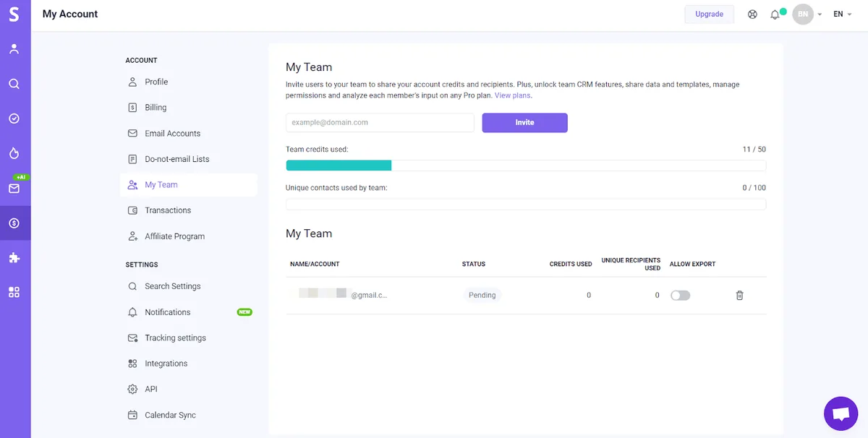This screenshot has width=868, height=438.
Task: Open Tracking settings under Settings
Action: [174, 338]
